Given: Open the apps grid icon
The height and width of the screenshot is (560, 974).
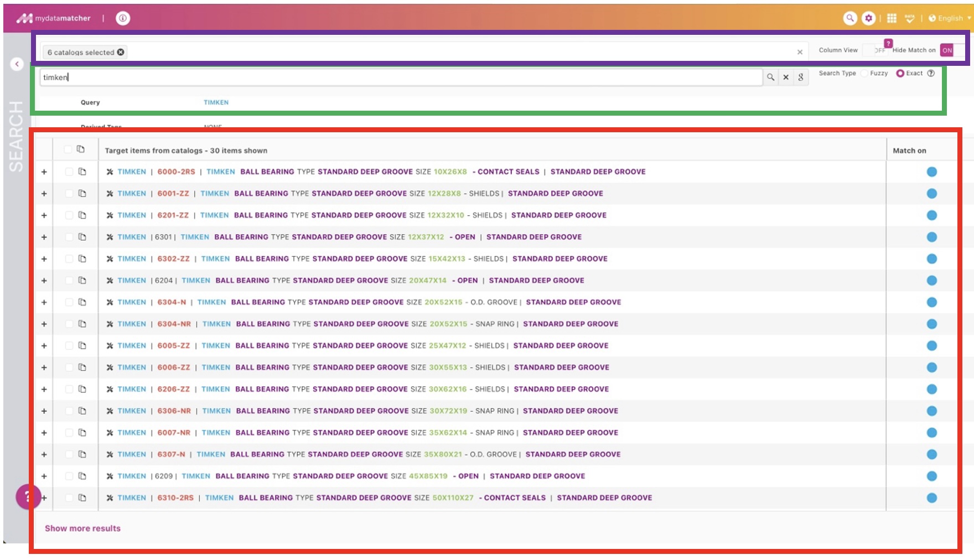Looking at the screenshot, I should [x=892, y=18].
